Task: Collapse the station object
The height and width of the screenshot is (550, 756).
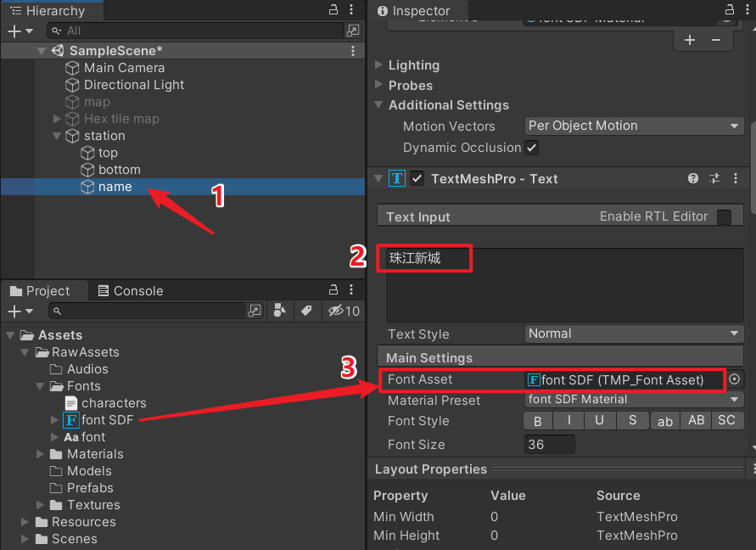Action: [57, 136]
